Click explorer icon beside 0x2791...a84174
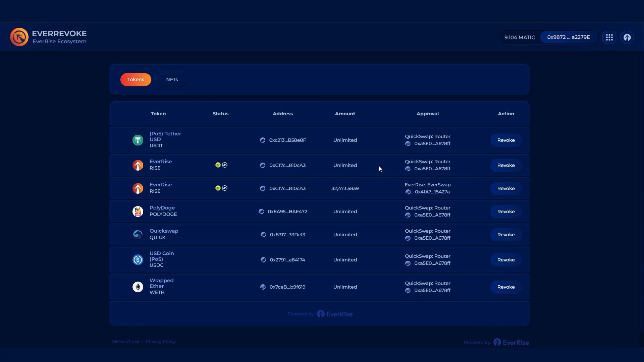 click(263, 260)
